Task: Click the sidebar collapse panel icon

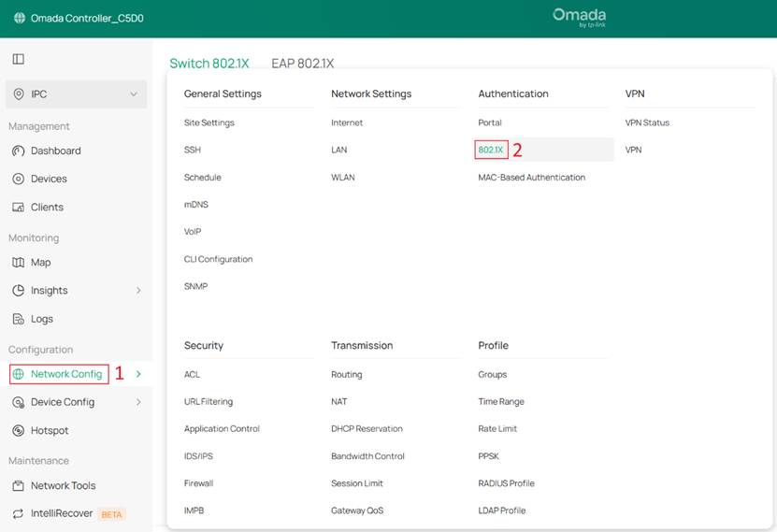Action: pyautogui.click(x=18, y=59)
